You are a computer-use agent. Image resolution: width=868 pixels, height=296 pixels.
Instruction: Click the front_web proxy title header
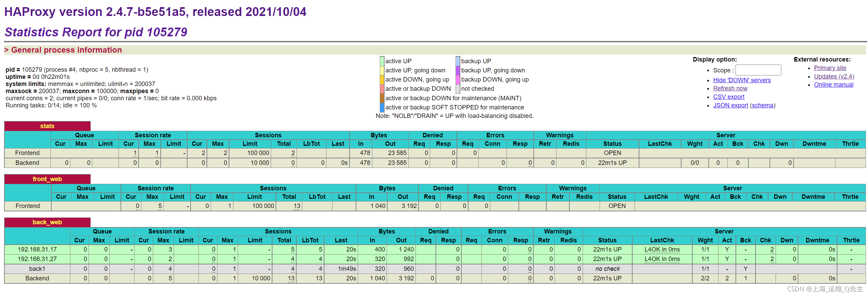click(x=47, y=179)
